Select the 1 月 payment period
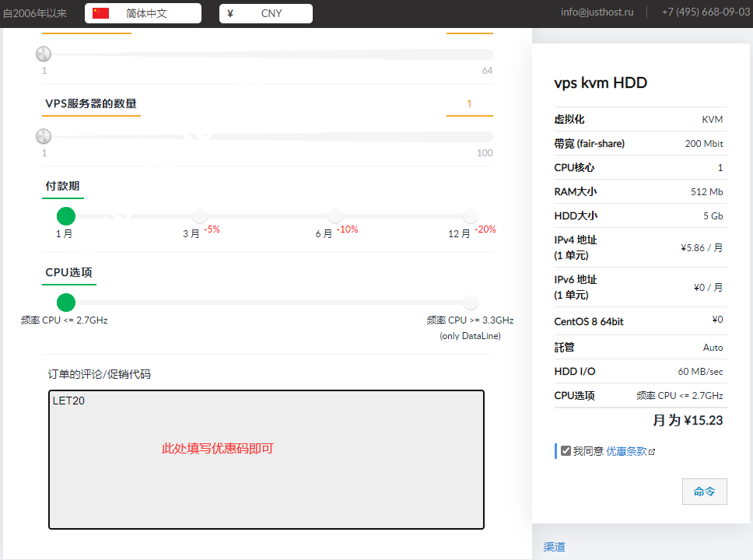Screen dimensions: 753x560 click(x=66, y=216)
